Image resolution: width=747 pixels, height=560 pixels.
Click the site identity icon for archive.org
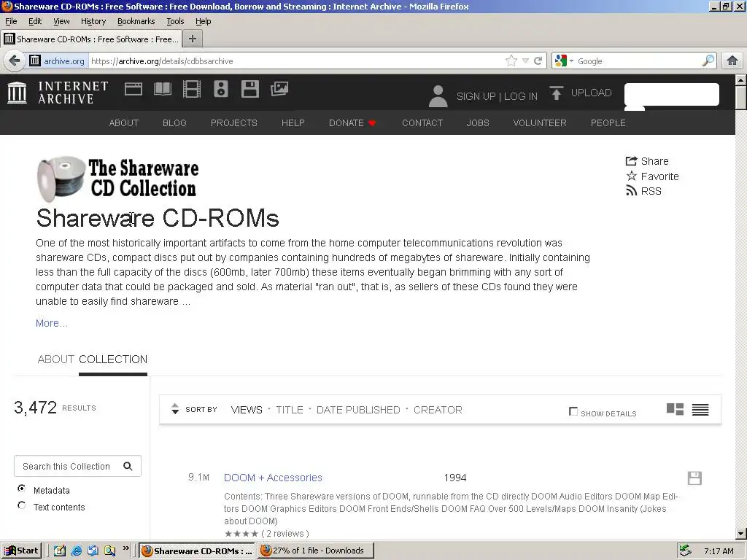[35, 61]
